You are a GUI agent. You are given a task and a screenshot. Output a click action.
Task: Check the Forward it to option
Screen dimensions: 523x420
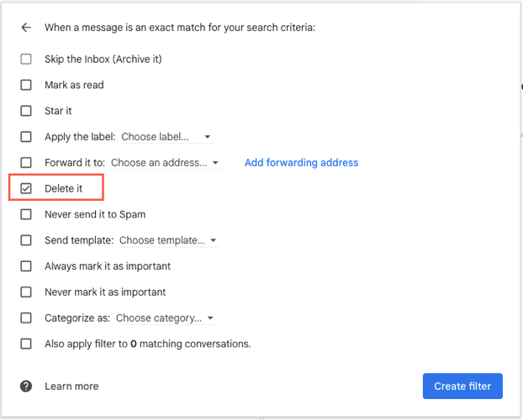click(26, 163)
